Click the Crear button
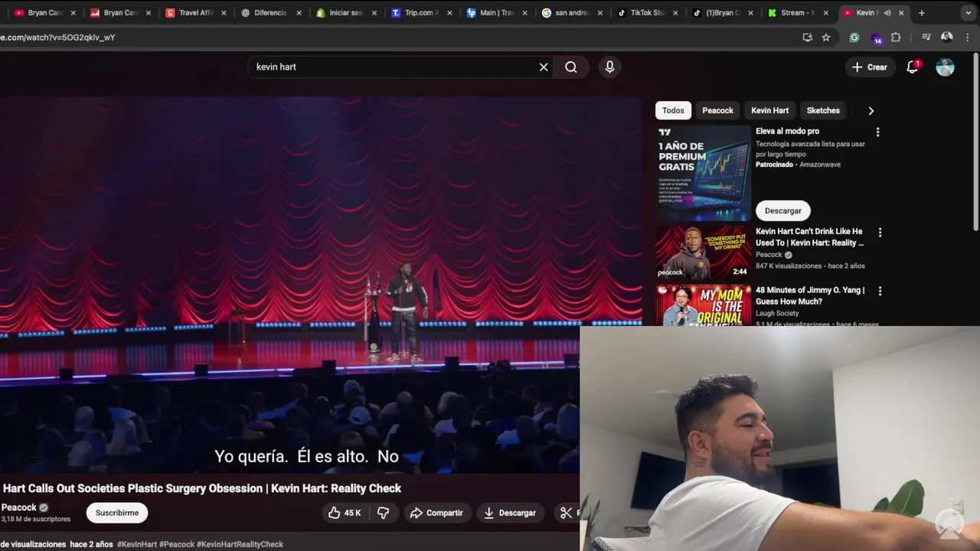 870,67
